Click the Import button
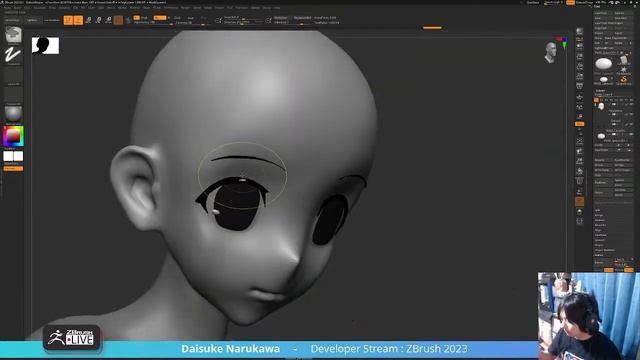640x360 pixels. (603, 33)
